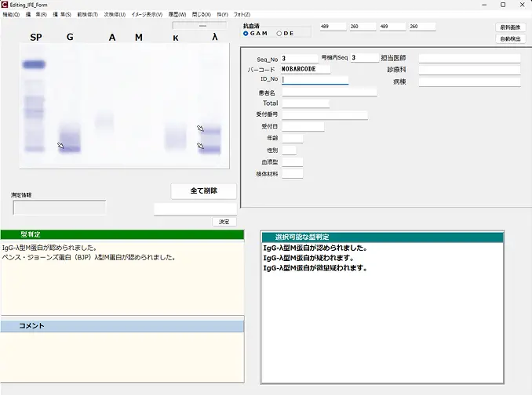Viewport: 532px width, 395px height.
Task: Click the 年齢 input field
Action: coord(292,138)
